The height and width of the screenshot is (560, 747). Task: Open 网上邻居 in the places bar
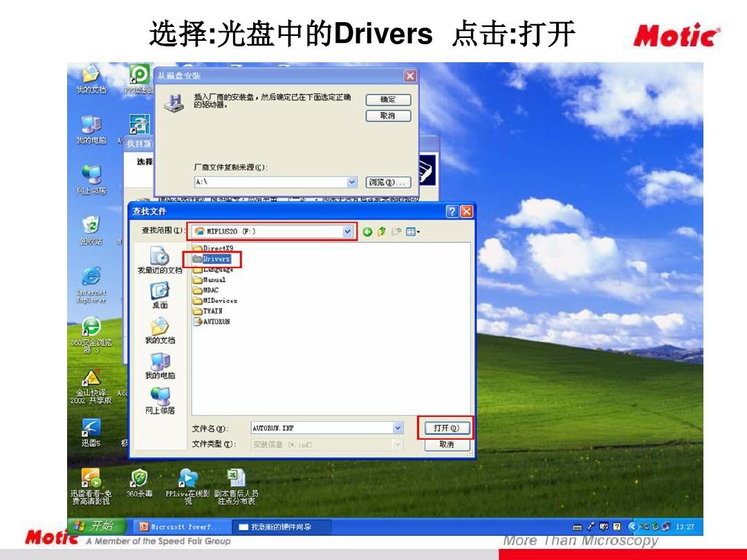(160, 400)
